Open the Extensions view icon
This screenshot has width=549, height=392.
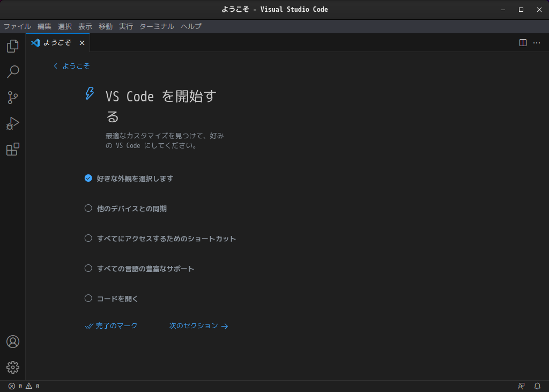(x=13, y=149)
